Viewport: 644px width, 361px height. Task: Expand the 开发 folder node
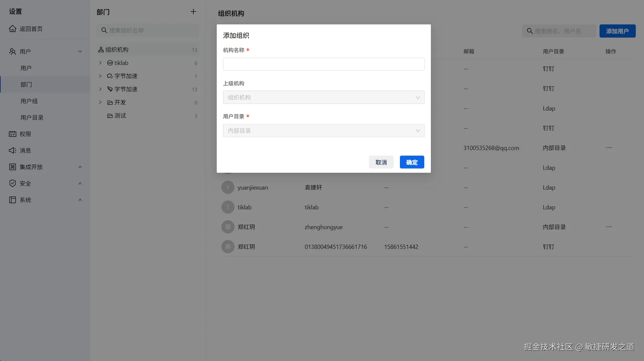[100, 103]
